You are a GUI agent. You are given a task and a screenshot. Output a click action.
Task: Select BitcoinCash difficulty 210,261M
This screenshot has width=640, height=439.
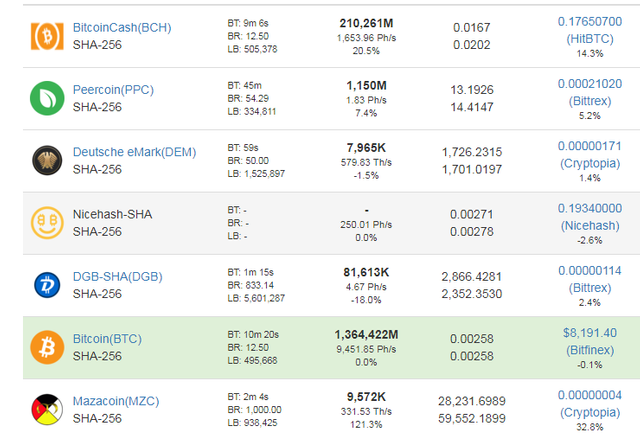[366, 23]
